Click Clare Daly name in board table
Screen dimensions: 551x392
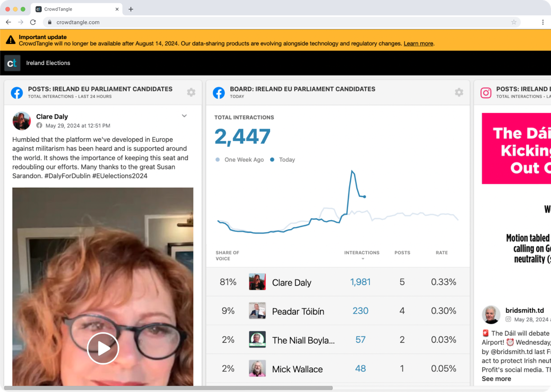pyautogui.click(x=291, y=283)
